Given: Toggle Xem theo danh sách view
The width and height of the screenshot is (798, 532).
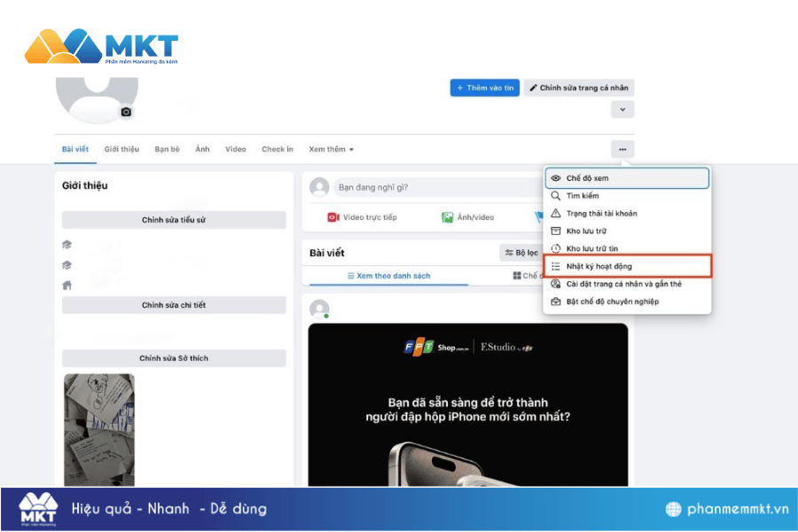Looking at the screenshot, I should pos(389,276).
